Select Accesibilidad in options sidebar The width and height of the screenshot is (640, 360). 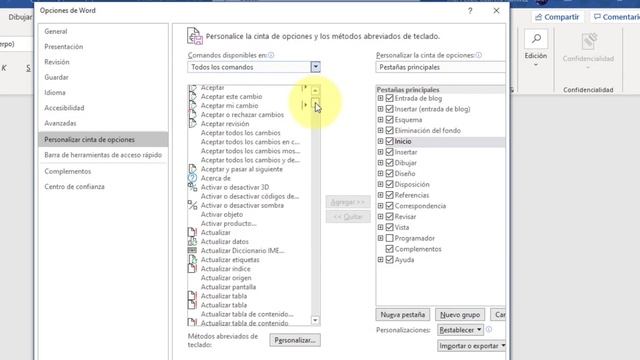pyautogui.click(x=64, y=108)
